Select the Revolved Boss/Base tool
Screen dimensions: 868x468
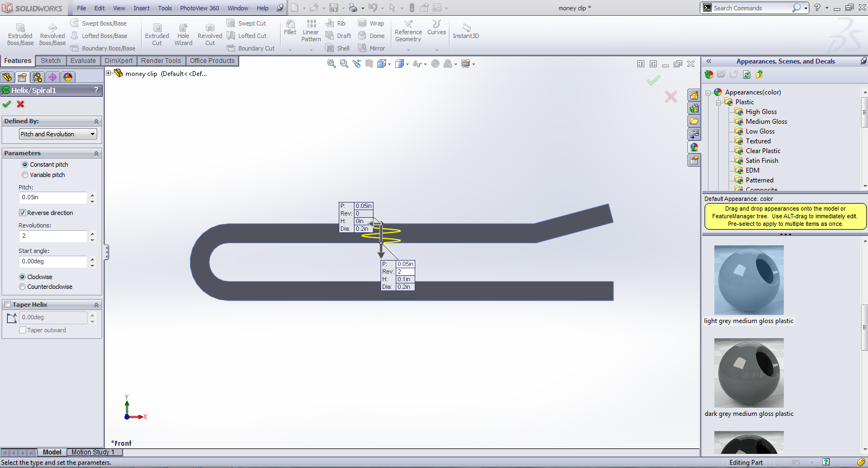pos(53,35)
